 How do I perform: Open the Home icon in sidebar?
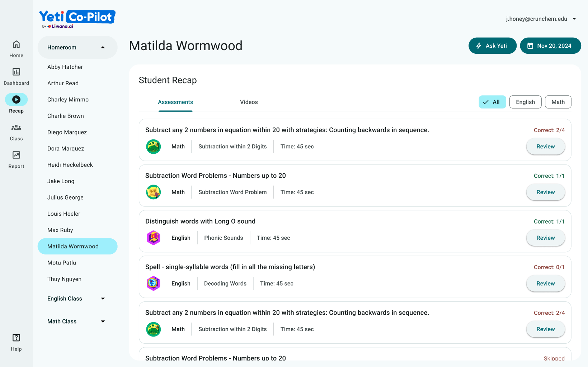point(16,44)
